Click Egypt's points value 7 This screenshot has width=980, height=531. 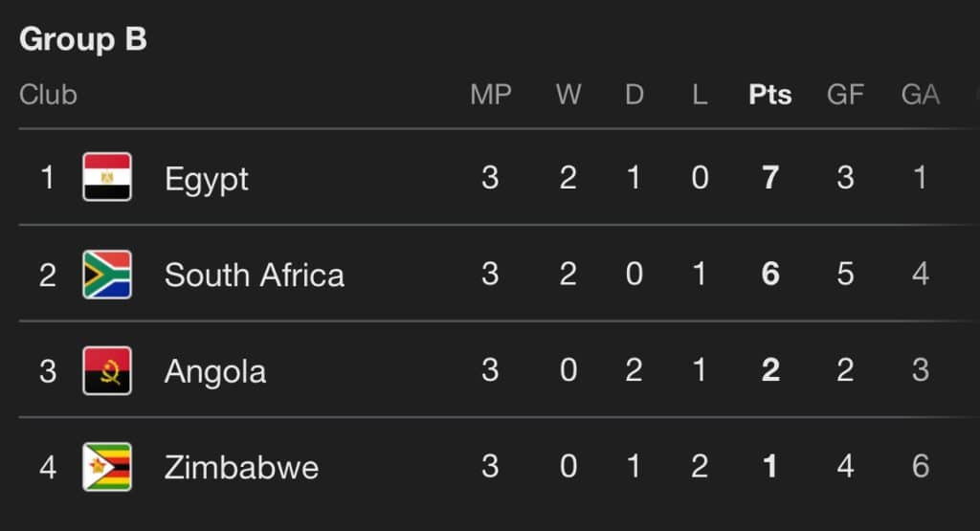(x=770, y=179)
